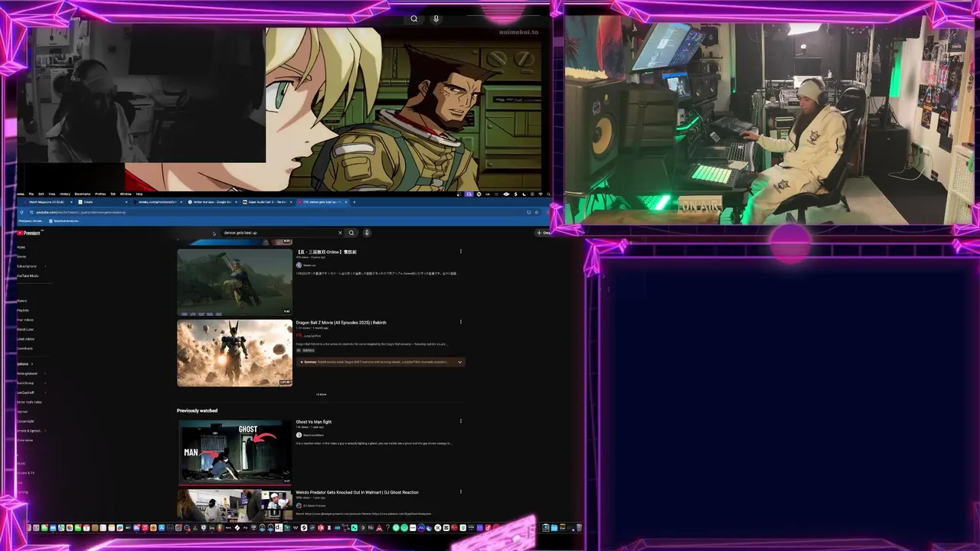Open the Japanese-titled game video thumbnail
This screenshot has width=980, height=551.
234,282
